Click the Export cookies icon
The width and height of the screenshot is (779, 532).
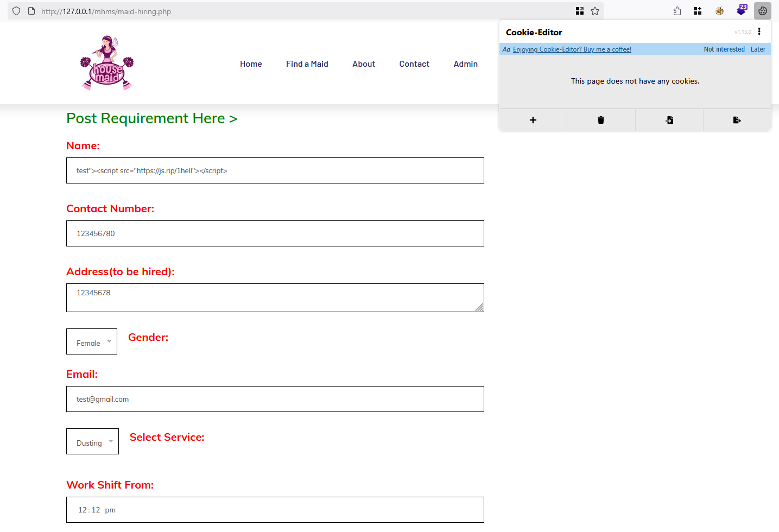[x=737, y=120]
